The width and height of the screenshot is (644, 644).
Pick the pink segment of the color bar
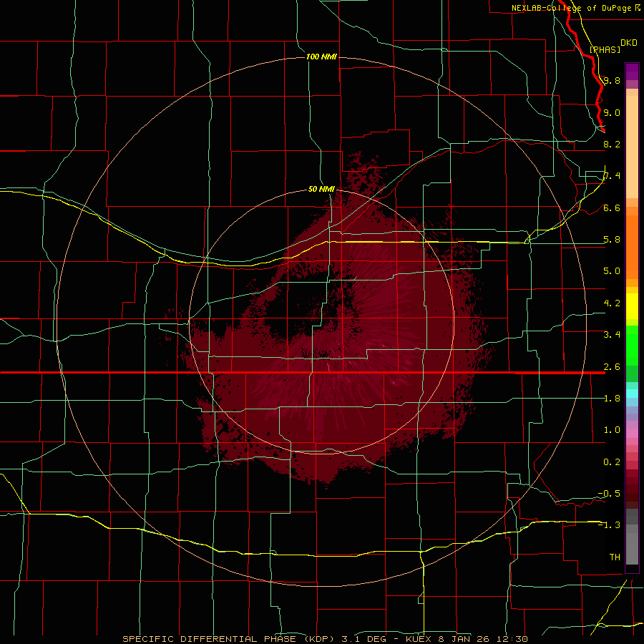(632, 434)
